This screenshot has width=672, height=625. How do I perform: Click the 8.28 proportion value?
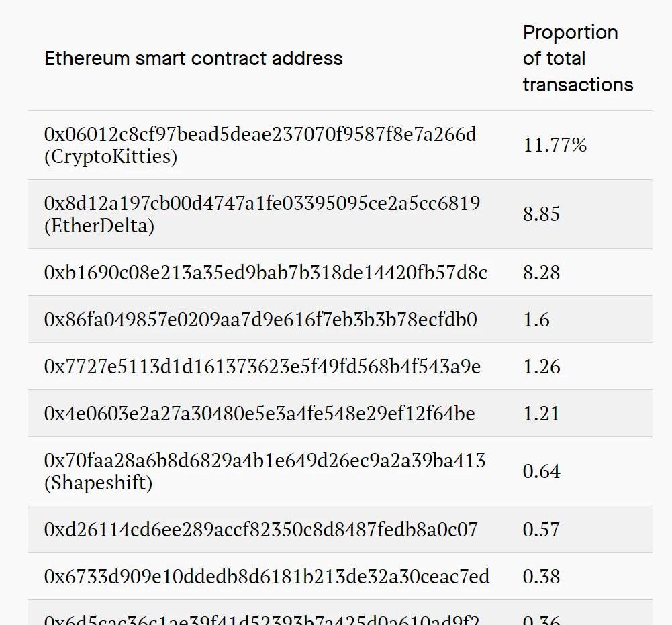point(541,273)
